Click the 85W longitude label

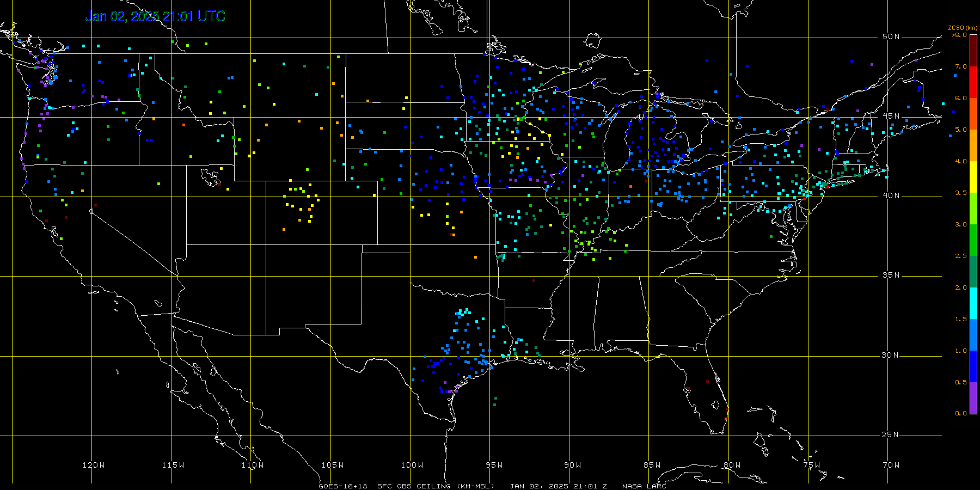tap(652, 465)
